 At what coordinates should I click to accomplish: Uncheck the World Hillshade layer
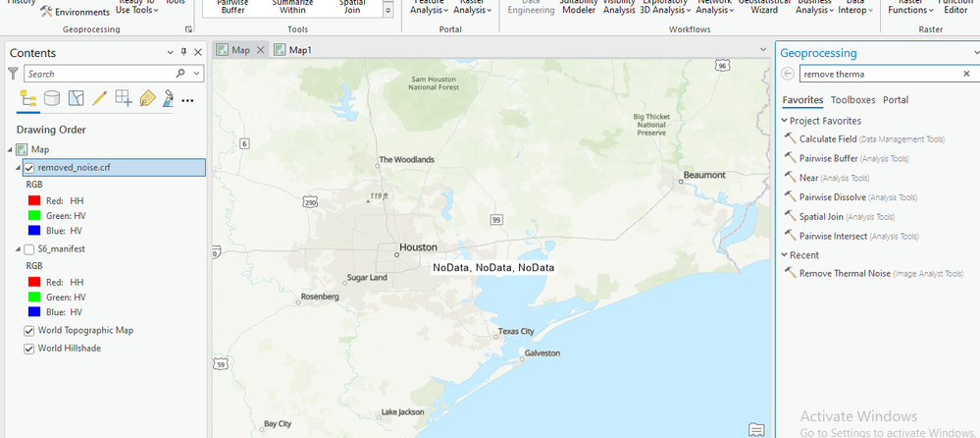pyautogui.click(x=28, y=349)
